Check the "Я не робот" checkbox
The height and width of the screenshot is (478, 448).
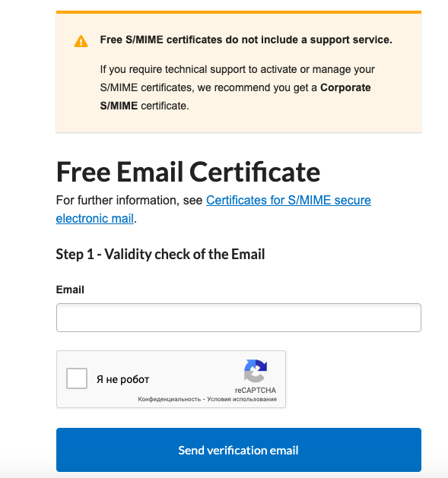point(77,378)
